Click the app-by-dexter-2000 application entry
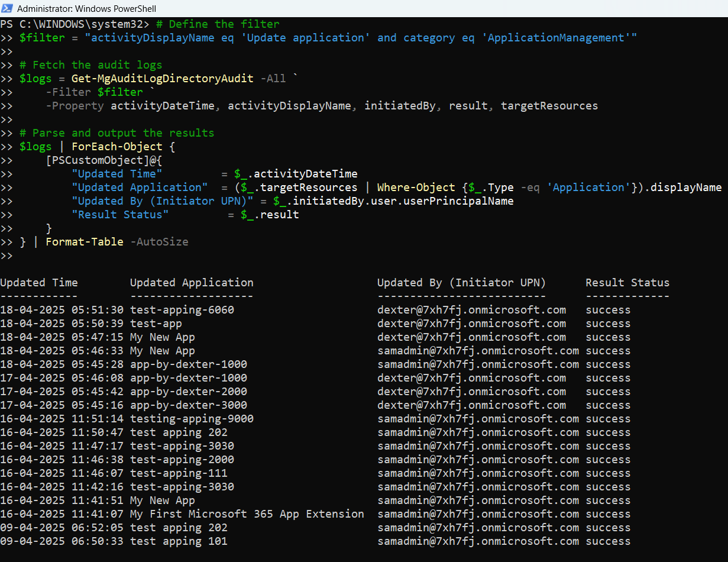Screen dimensions: 728x562 click(189, 392)
